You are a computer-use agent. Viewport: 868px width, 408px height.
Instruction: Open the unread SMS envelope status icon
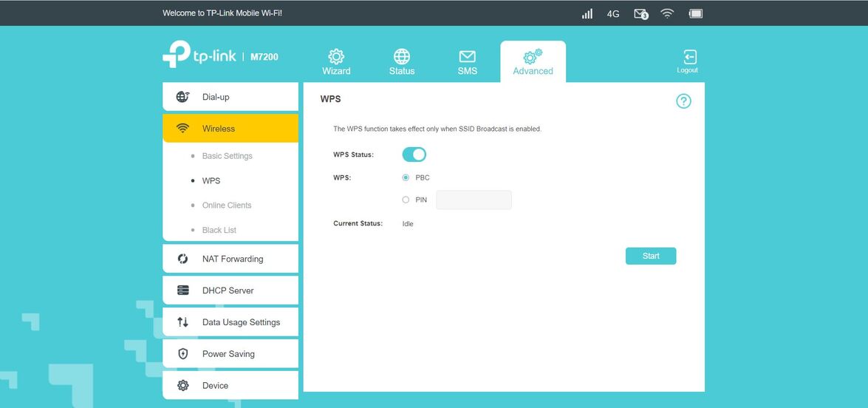click(x=640, y=14)
